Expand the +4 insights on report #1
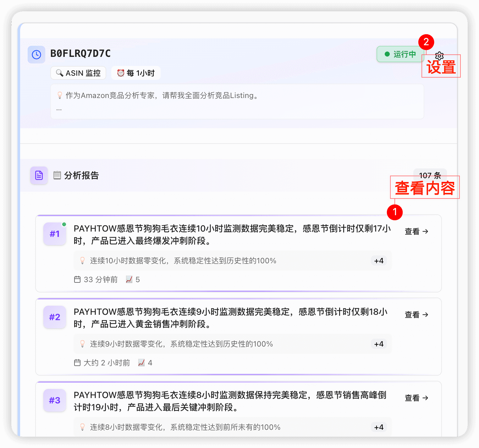479x448 pixels. [378, 260]
